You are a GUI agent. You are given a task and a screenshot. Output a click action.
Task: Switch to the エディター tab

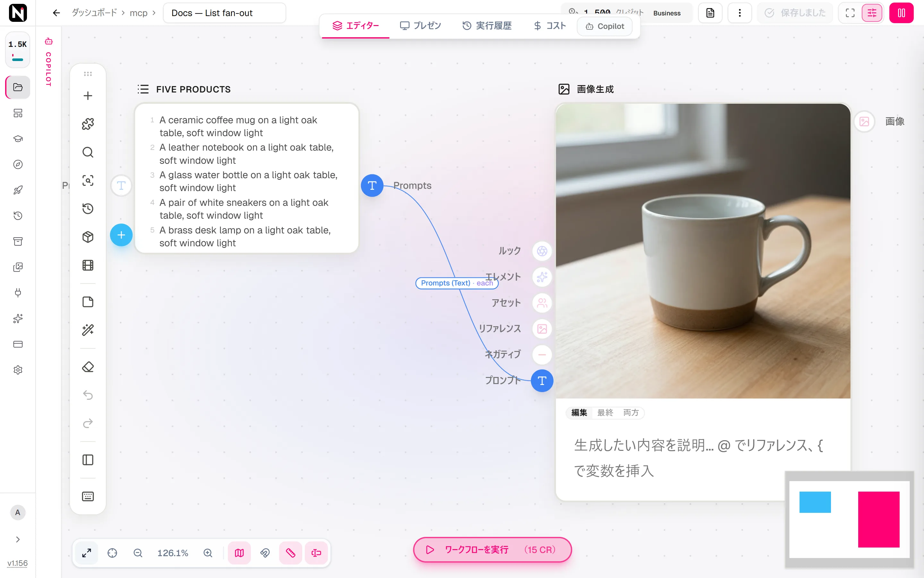[355, 26]
